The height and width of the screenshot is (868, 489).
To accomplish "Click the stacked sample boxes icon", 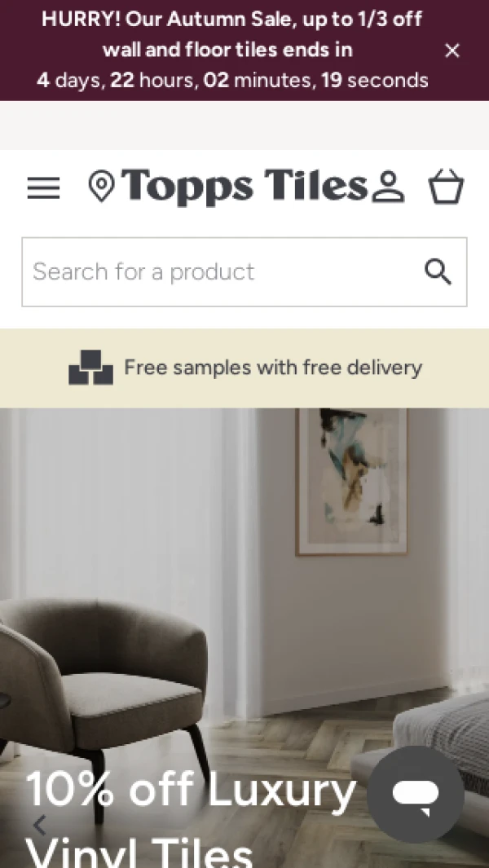I will [x=90, y=368].
